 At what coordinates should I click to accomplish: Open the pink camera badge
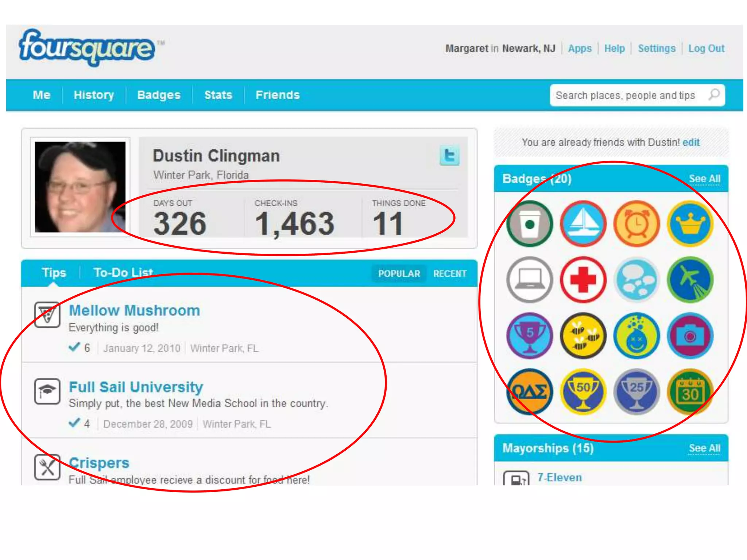(690, 336)
